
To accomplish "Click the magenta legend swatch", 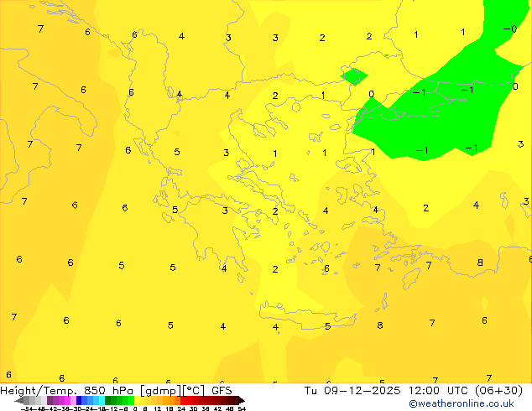I will (67, 400).
